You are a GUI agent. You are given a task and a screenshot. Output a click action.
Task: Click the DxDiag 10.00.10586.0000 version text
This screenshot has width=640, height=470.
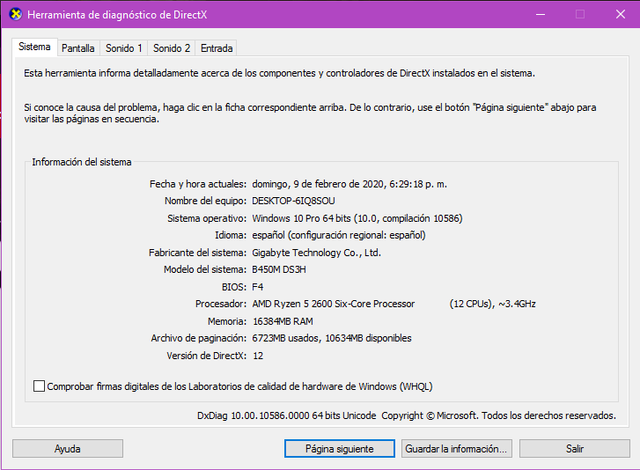287,415
